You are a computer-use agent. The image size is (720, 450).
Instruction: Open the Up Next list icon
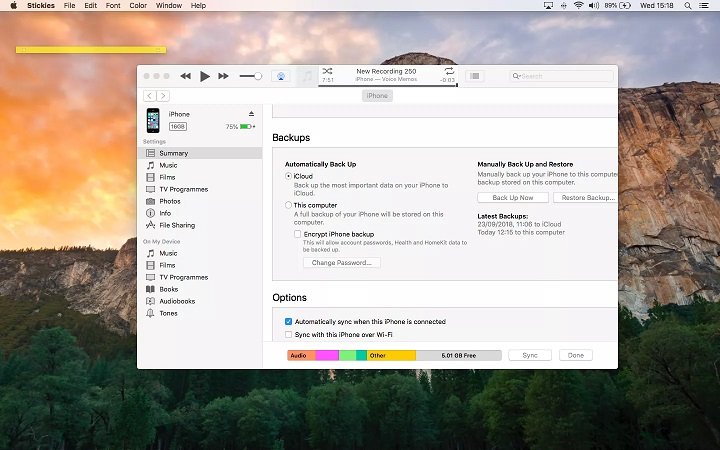(x=475, y=76)
